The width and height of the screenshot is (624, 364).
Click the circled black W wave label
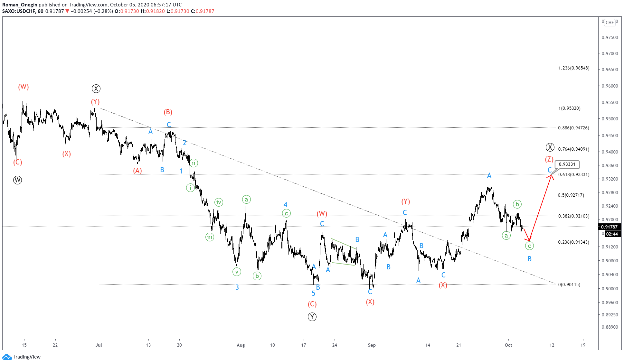tap(18, 180)
